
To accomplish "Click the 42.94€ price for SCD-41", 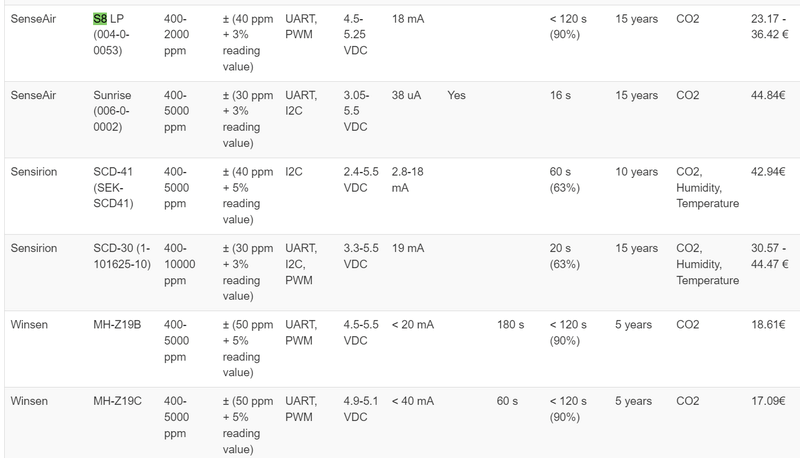I will pos(768,172).
